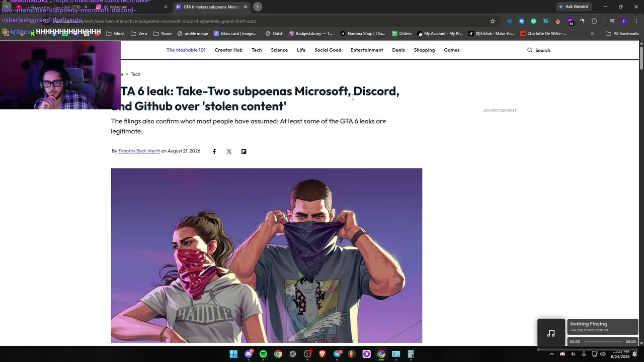Viewport: 644px width, 362px height.
Task: Open the profile image bookmark
Action: pos(192,34)
